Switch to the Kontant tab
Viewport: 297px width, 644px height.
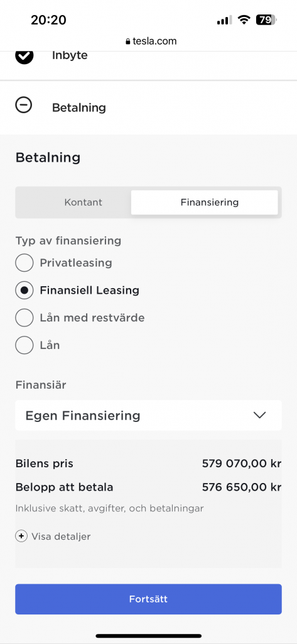(84, 203)
